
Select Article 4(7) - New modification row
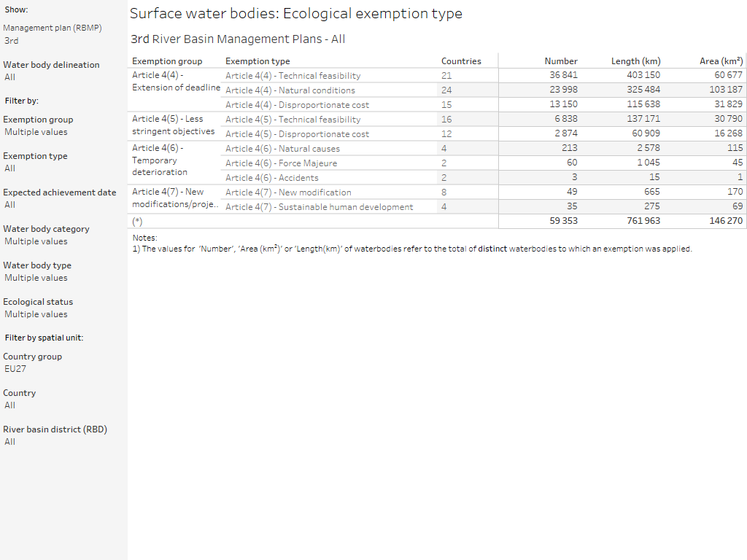point(288,192)
